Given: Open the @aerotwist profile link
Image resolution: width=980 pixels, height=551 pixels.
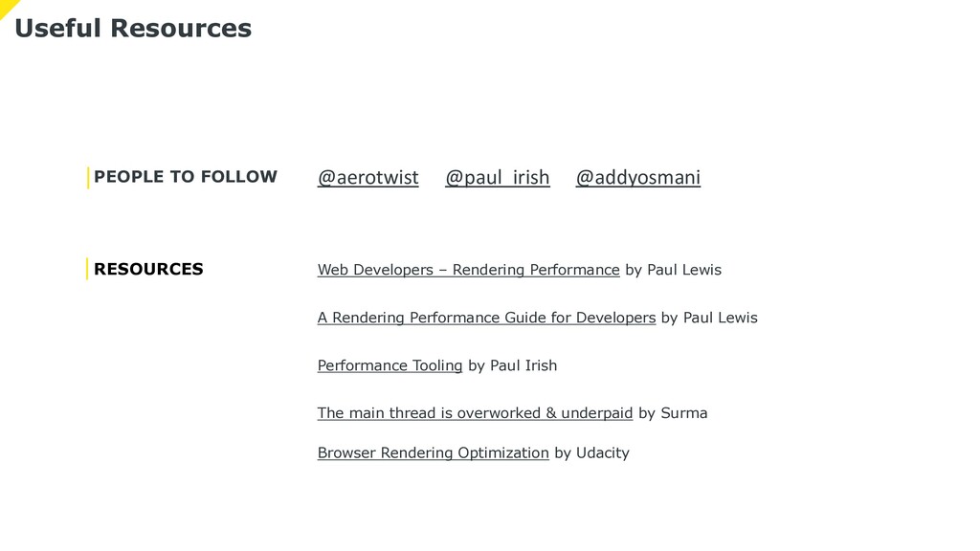Looking at the screenshot, I should [368, 177].
